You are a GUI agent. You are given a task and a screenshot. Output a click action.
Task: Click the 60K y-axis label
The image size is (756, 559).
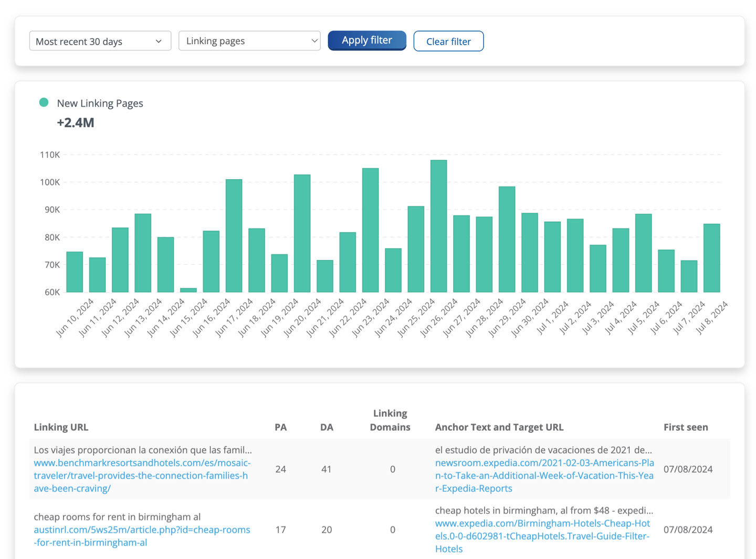[52, 292]
